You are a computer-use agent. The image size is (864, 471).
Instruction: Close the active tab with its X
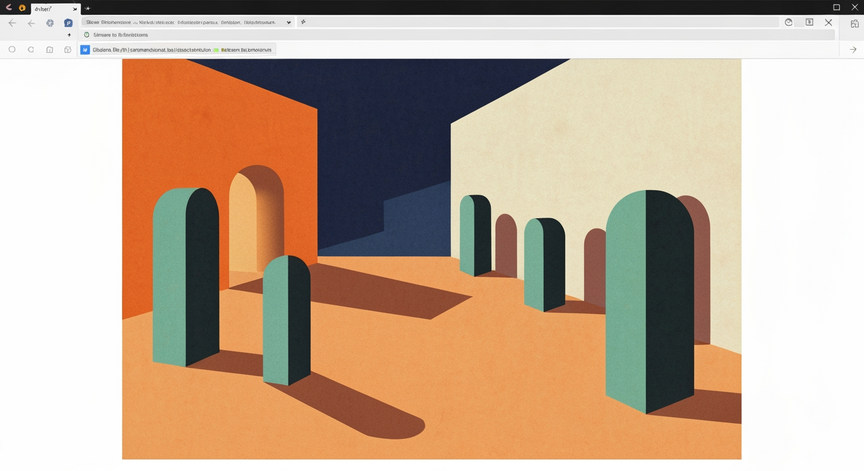point(75,9)
